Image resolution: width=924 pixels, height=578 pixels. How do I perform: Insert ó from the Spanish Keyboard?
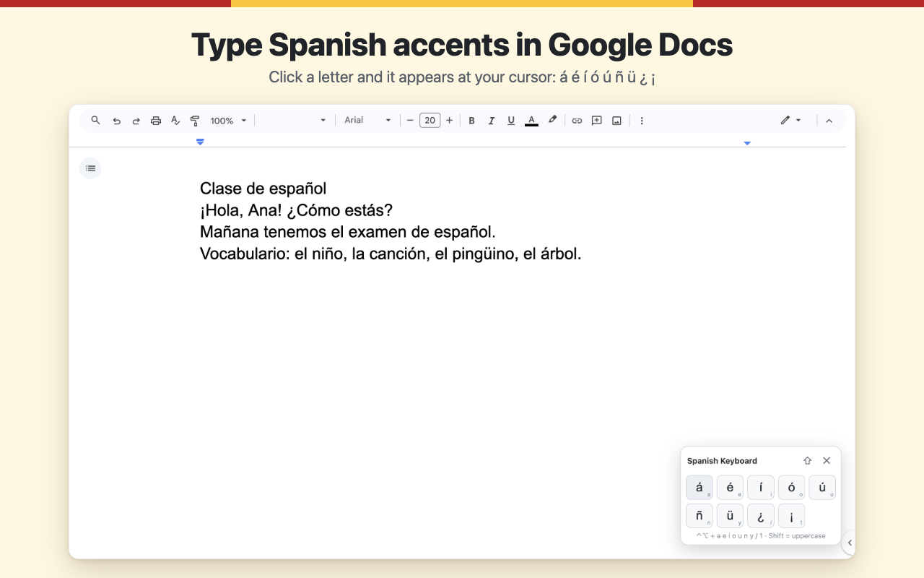[x=791, y=488]
